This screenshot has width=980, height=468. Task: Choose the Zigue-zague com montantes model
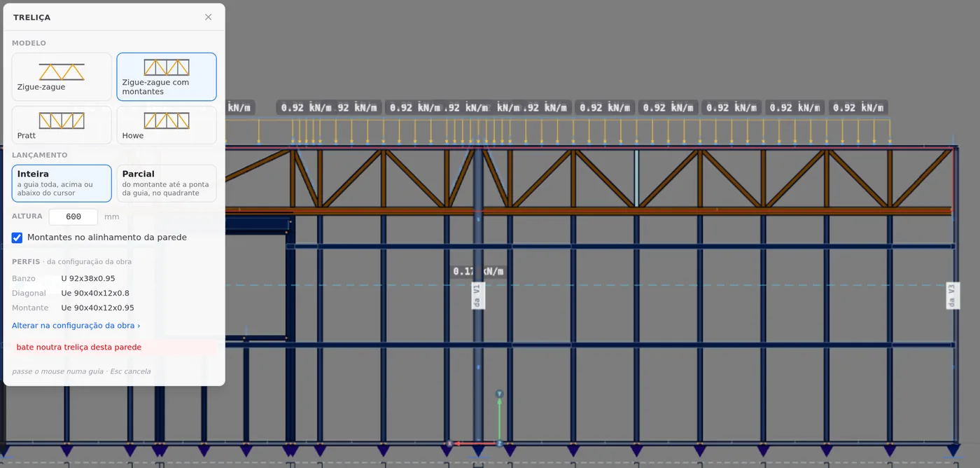167,77
